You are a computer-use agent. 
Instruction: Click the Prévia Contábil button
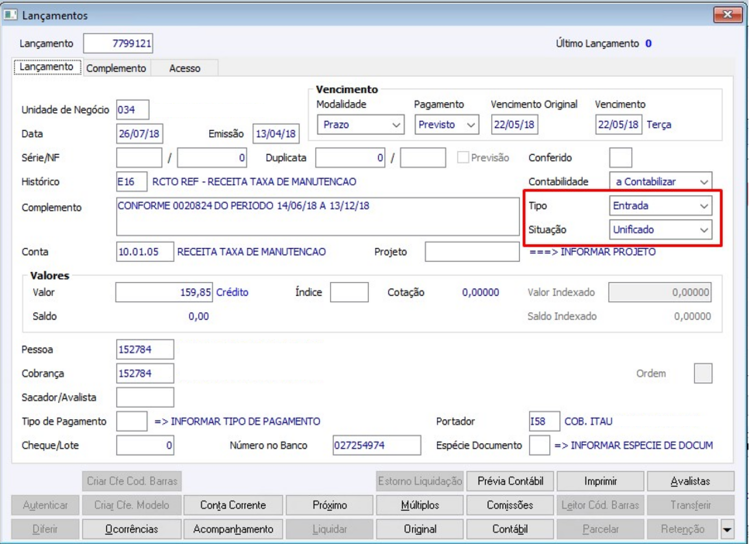[510, 481]
